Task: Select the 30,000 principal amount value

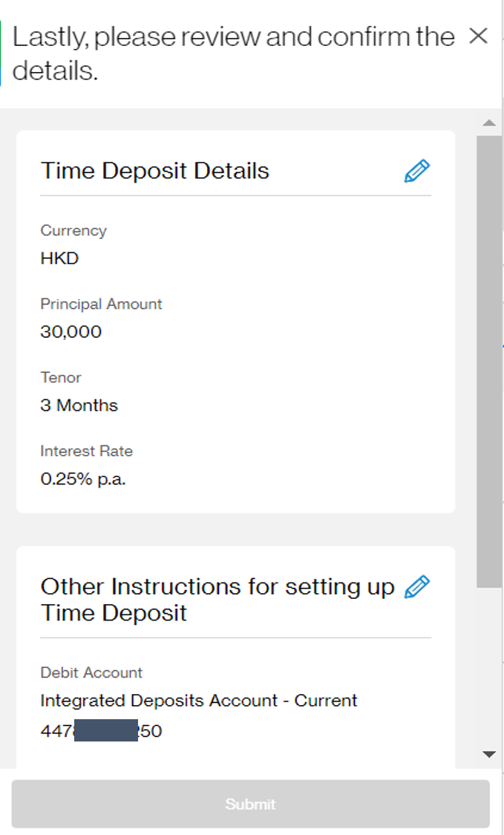Action: click(71, 332)
